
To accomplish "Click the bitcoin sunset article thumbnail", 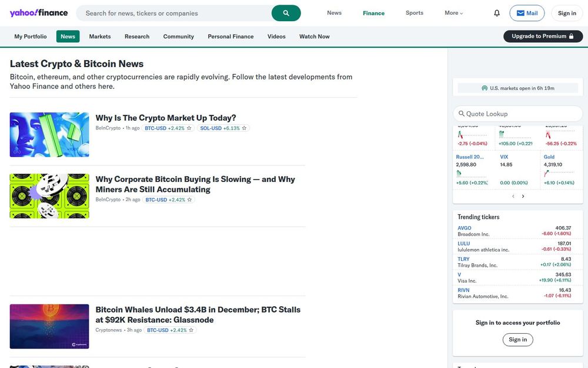I will click(x=49, y=326).
